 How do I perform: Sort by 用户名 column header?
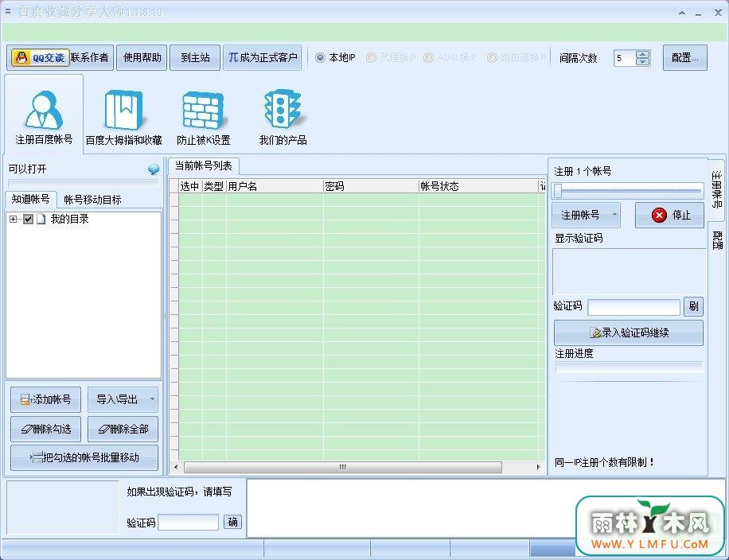coord(275,186)
